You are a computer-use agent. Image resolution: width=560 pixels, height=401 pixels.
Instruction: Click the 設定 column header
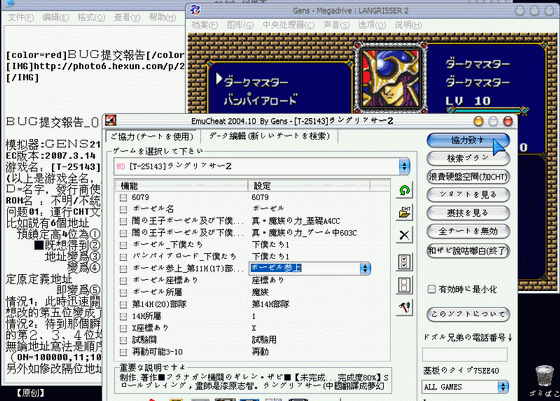click(x=309, y=186)
